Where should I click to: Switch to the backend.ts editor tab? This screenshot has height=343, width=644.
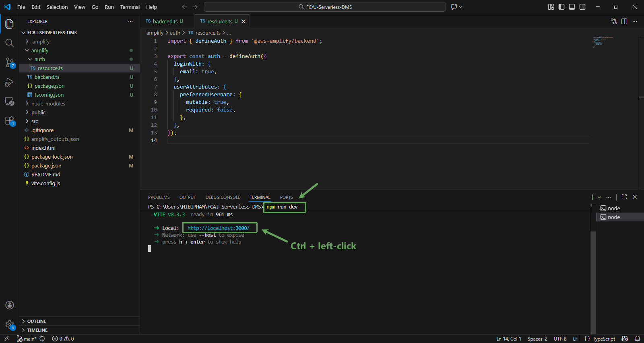coord(167,21)
